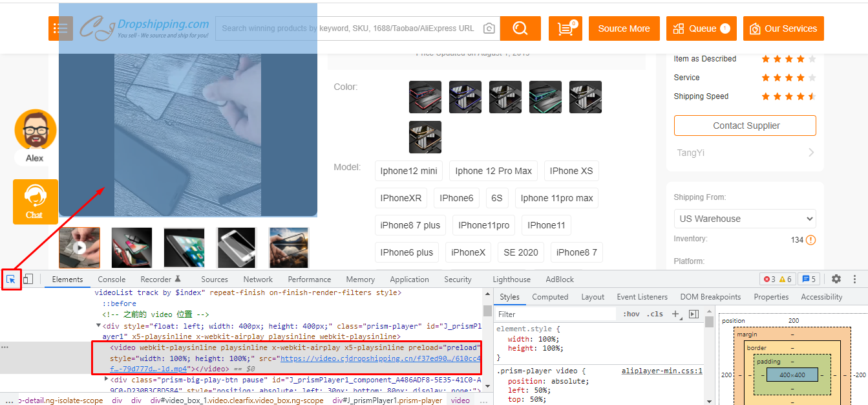
Task: Click the styles Filter input
Action: [556, 314]
